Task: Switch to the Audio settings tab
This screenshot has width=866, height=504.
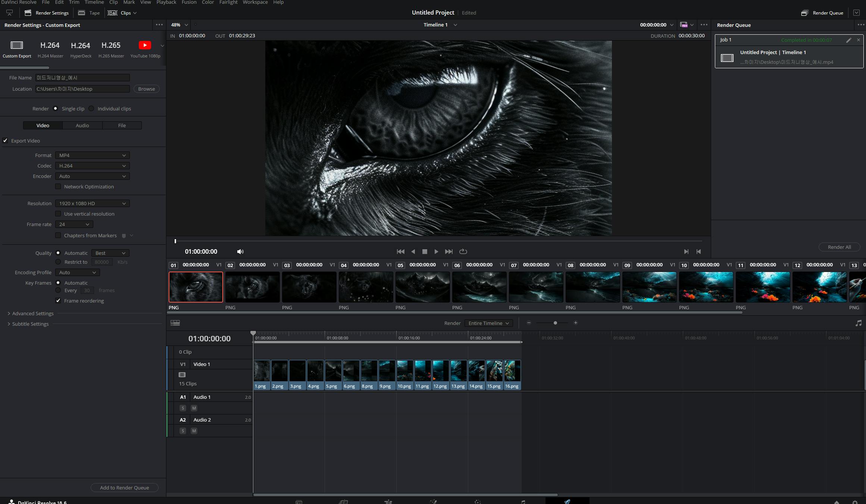Action: 82,125
